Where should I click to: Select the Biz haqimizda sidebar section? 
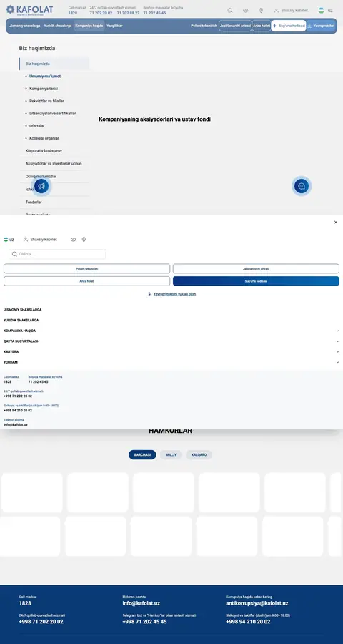(x=54, y=64)
